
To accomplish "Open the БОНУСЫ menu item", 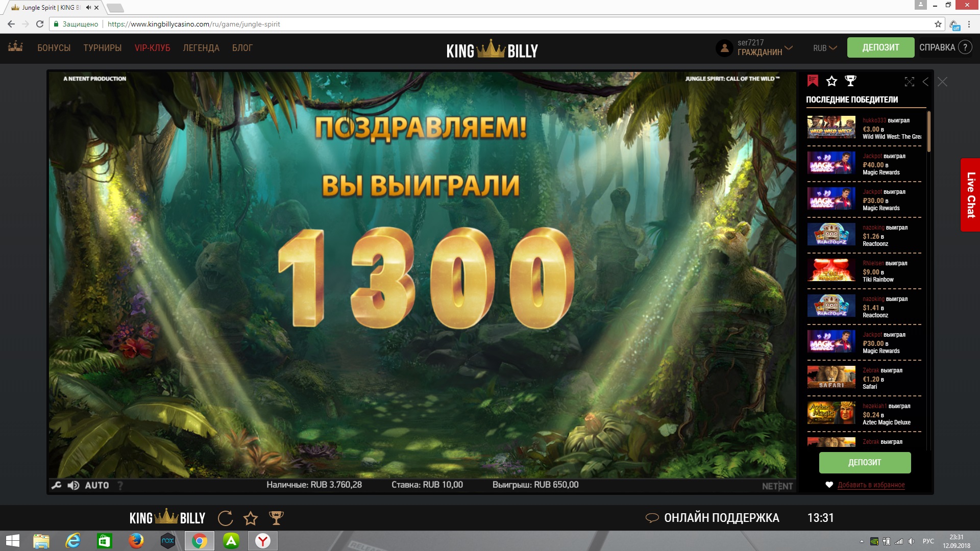I will [x=54, y=48].
